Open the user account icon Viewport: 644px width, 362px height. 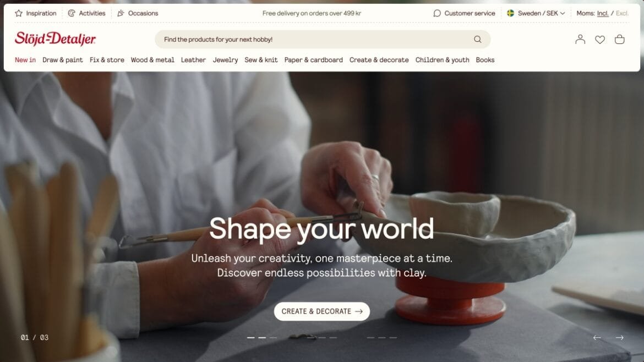[x=580, y=40]
